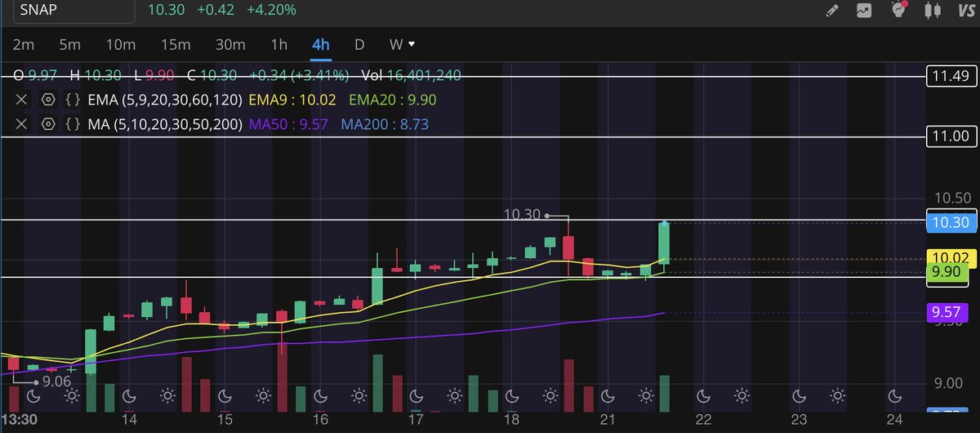This screenshot has height=433, width=980.
Task: Click the 9.06 low marker label on chart
Action: point(56,381)
